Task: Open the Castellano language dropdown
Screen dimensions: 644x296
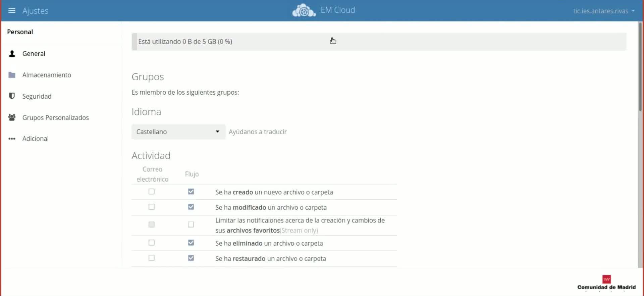Action: [x=178, y=132]
